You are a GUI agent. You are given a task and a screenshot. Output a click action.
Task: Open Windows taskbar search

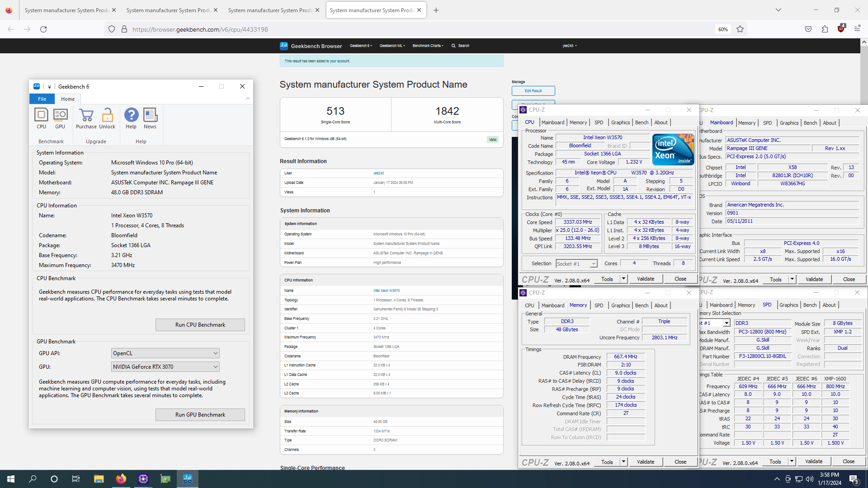(33, 479)
